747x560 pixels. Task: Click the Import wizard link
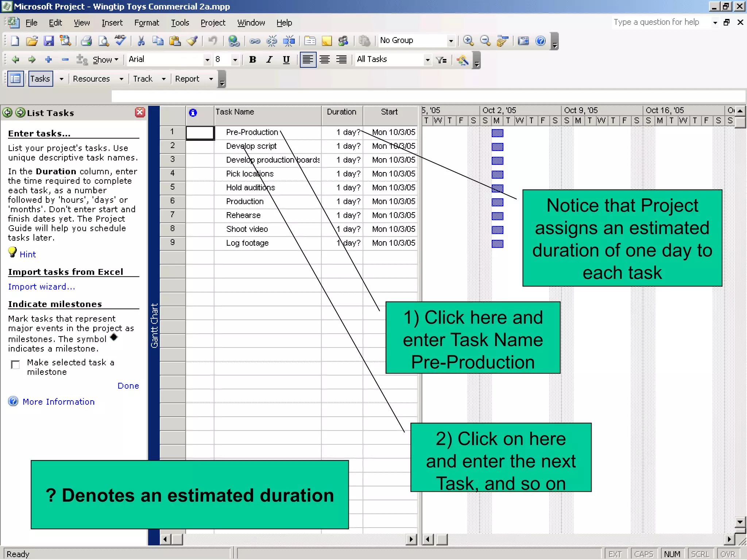pyautogui.click(x=42, y=287)
